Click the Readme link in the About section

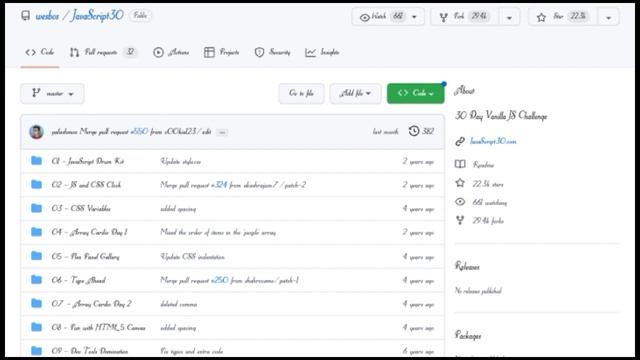pos(483,165)
